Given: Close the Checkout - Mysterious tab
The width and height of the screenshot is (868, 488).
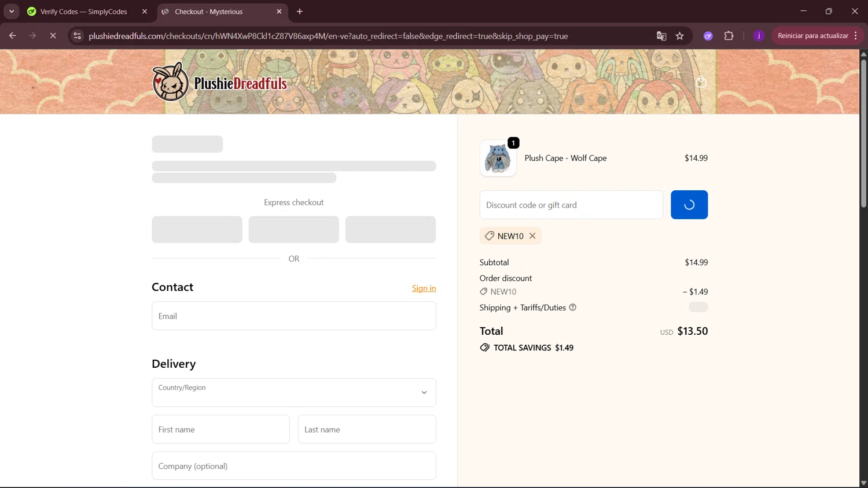Looking at the screenshot, I should [x=279, y=12].
